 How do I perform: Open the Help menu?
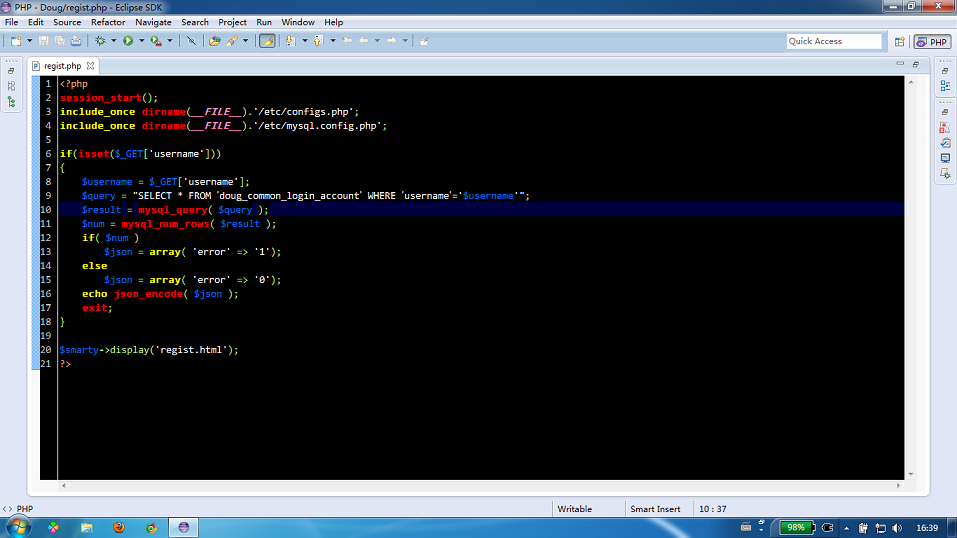point(333,22)
